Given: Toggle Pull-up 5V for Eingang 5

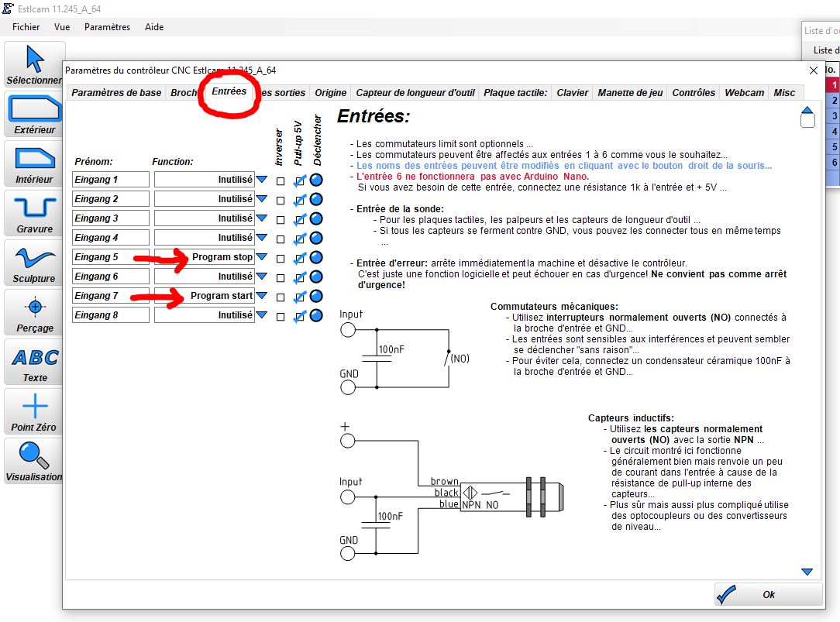Looking at the screenshot, I should point(299,259).
